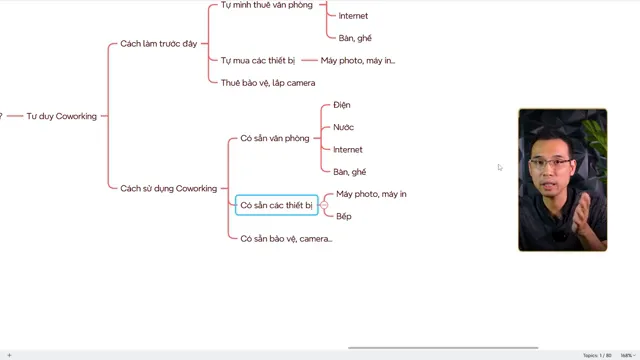
Task: Select 'Bàn, ghế' under Có sẵn văn phòng
Action: (349, 172)
